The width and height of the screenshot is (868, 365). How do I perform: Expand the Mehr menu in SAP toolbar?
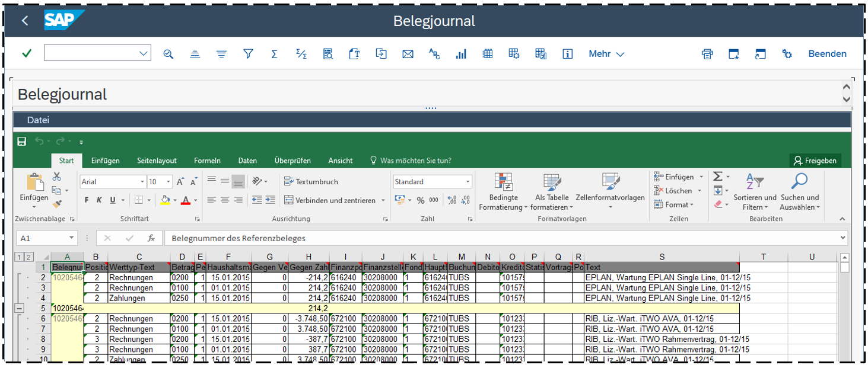[606, 54]
